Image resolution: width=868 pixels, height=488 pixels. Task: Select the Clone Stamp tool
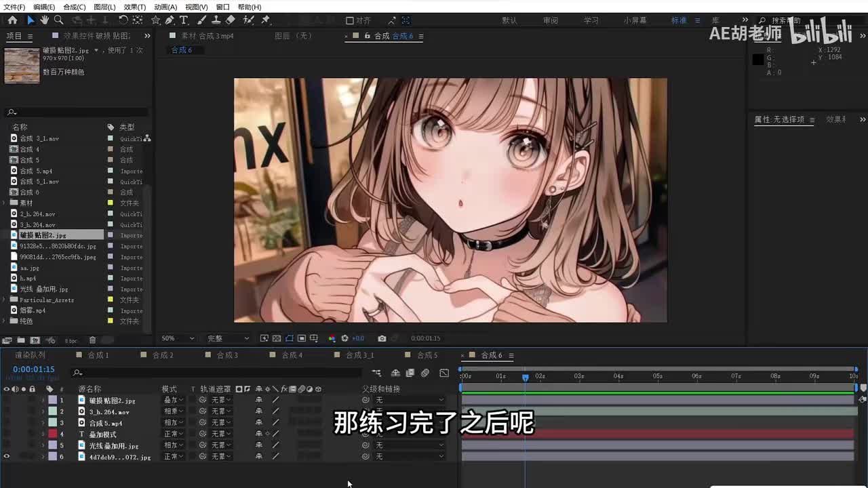216,20
